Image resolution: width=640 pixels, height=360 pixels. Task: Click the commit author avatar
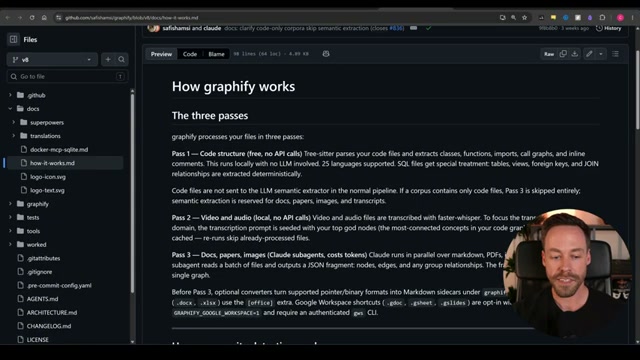click(153, 28)
